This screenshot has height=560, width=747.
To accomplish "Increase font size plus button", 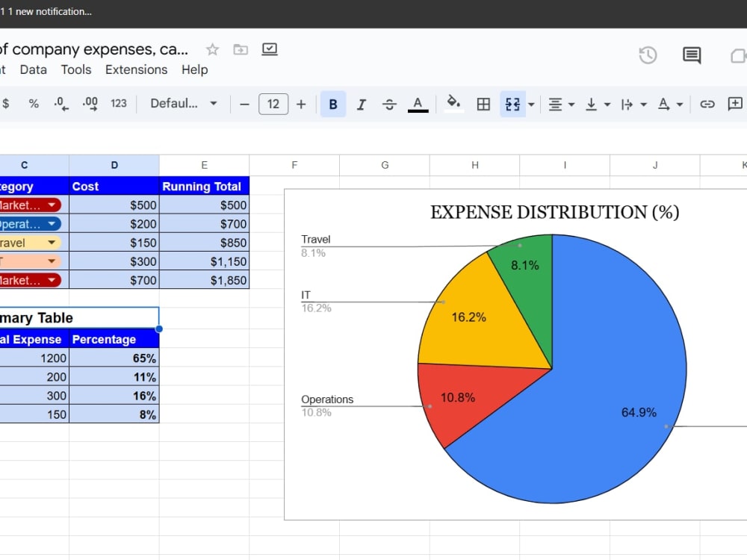I will 301,105.
